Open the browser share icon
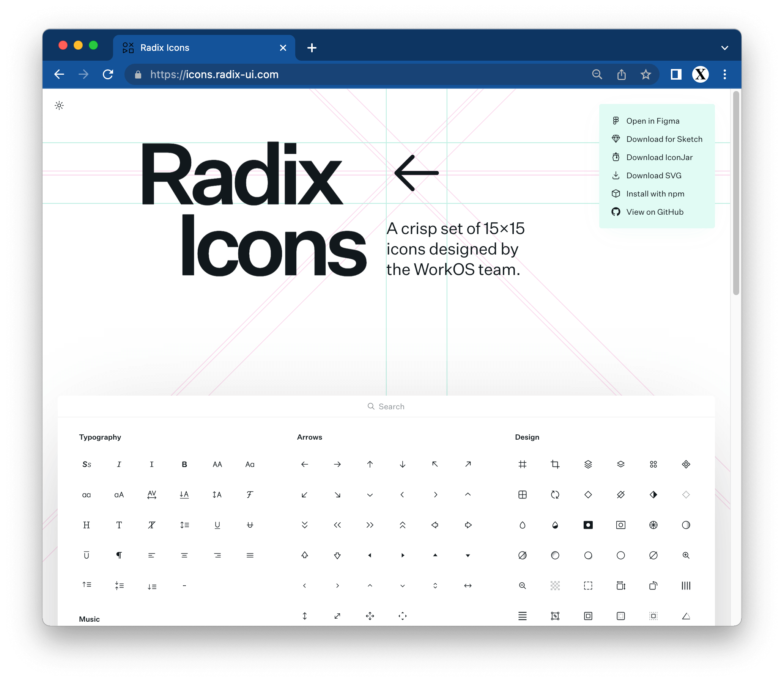The image size is (784, 682). click(622, 75)
